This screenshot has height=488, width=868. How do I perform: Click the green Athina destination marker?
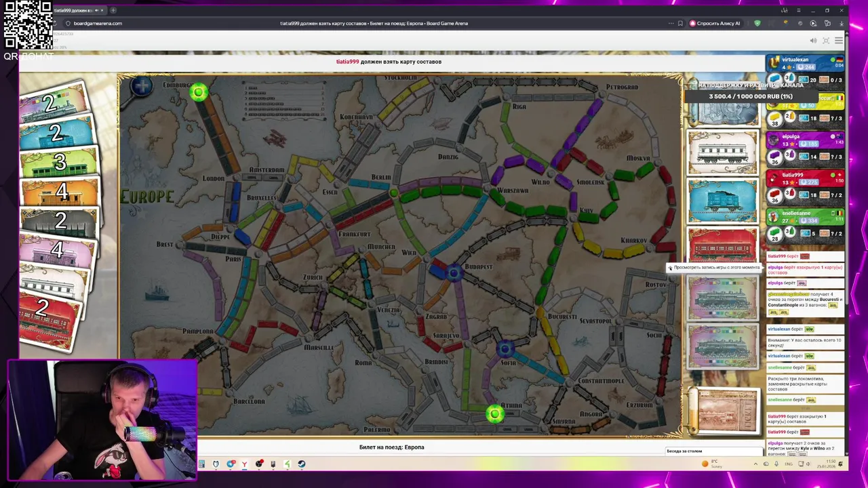[x=495, y=414]
